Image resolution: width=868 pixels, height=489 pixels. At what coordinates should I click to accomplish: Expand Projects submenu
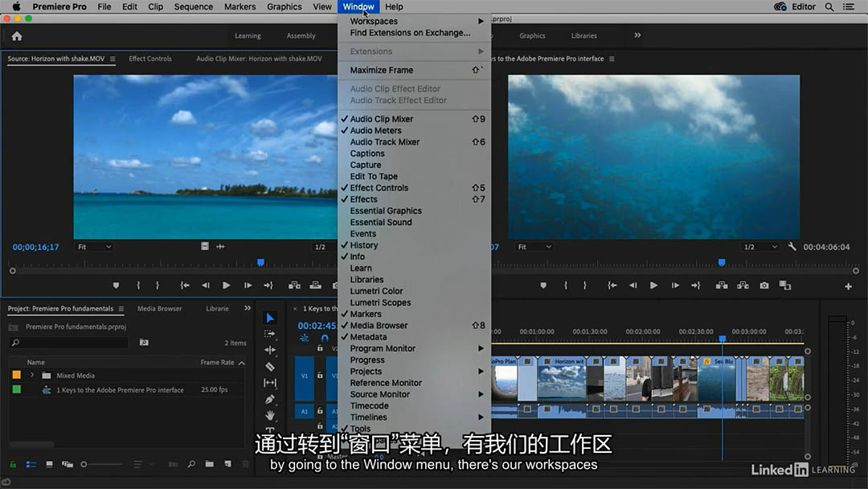[x=414, y=372]
